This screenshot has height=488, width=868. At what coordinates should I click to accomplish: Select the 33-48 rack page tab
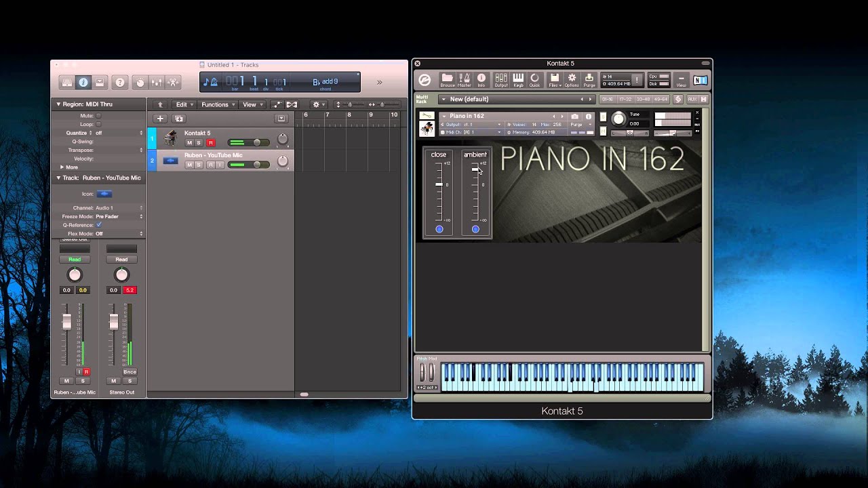(643, 99)
